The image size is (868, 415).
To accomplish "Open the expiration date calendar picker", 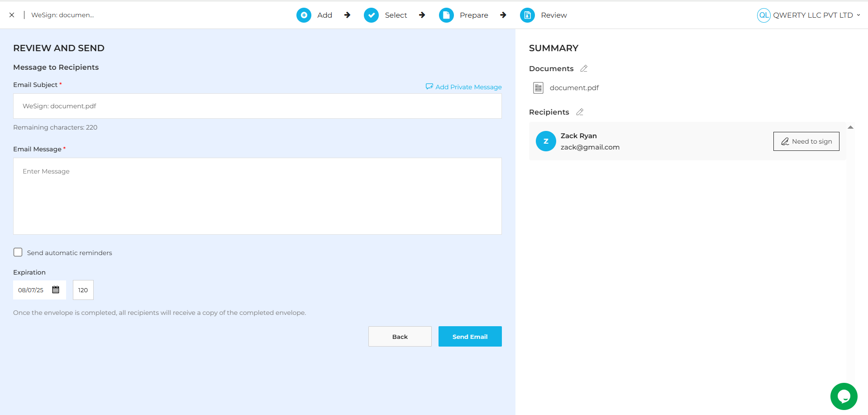I will pos(56,290).
